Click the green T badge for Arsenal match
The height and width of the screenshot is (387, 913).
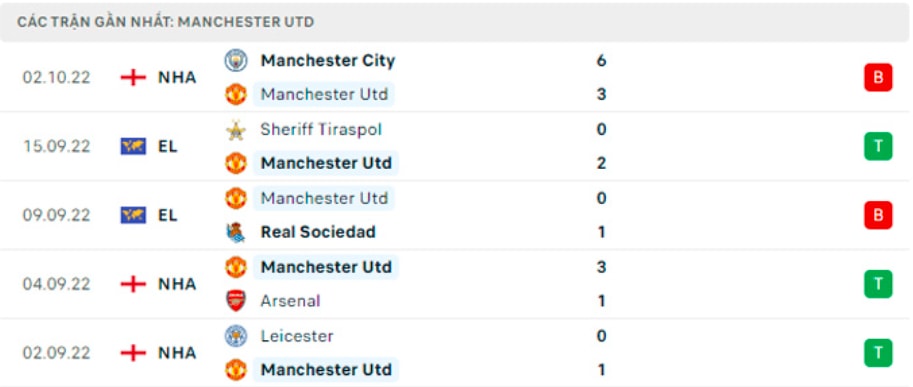point(877,284)
